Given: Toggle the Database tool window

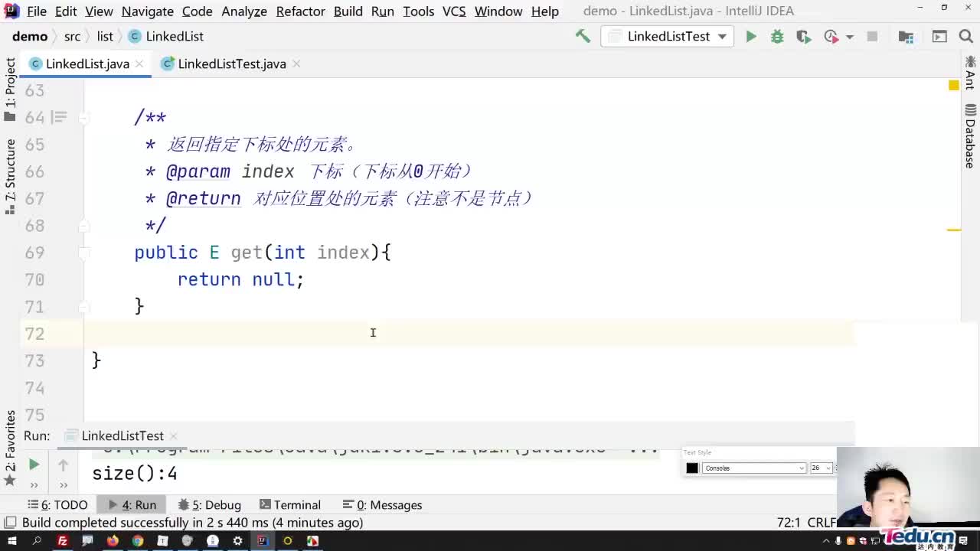Looking at the screenshot, I should tap(970, 136).
